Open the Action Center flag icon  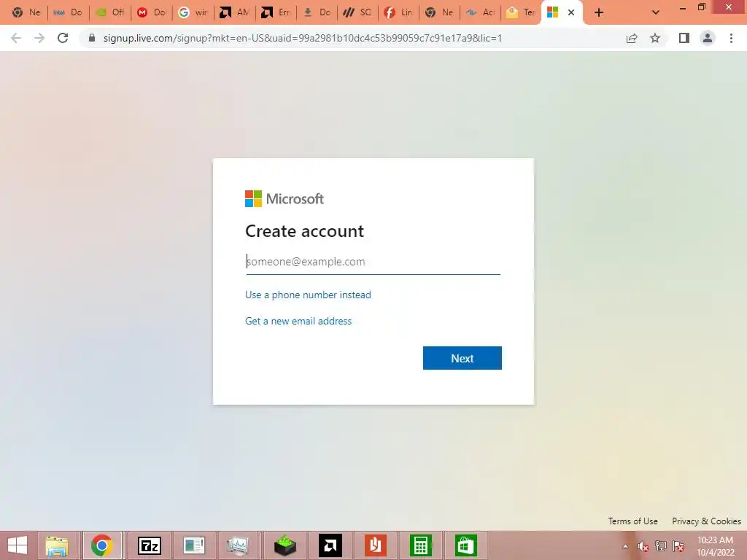click(678, 546)
